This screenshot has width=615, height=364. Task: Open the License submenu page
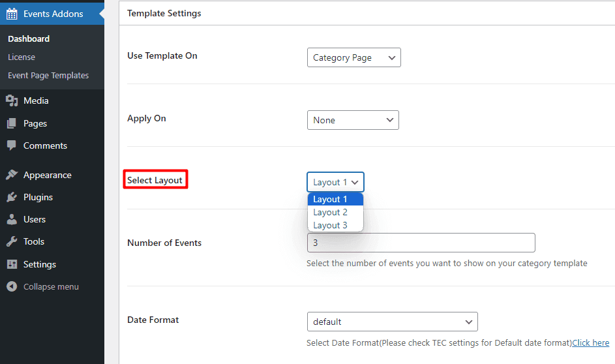coord(22,57)
